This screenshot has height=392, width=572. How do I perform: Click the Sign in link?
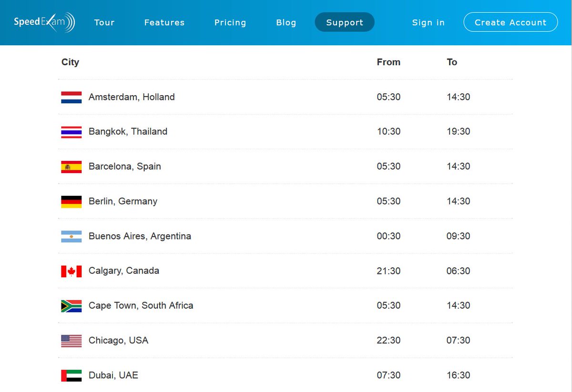click(429, 22)
